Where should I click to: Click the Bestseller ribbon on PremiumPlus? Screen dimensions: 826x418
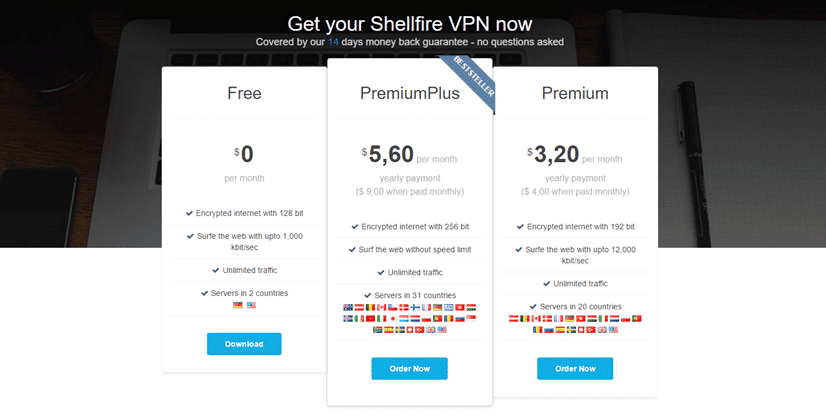[x=468, y=78]
